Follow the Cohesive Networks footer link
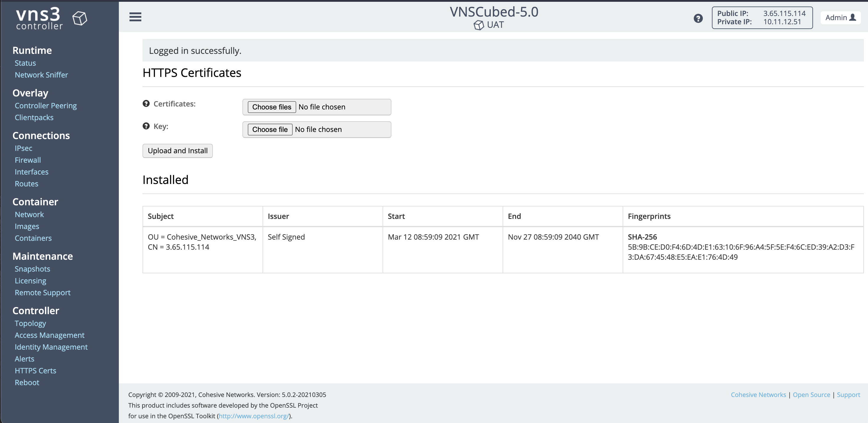 (758, 395)
